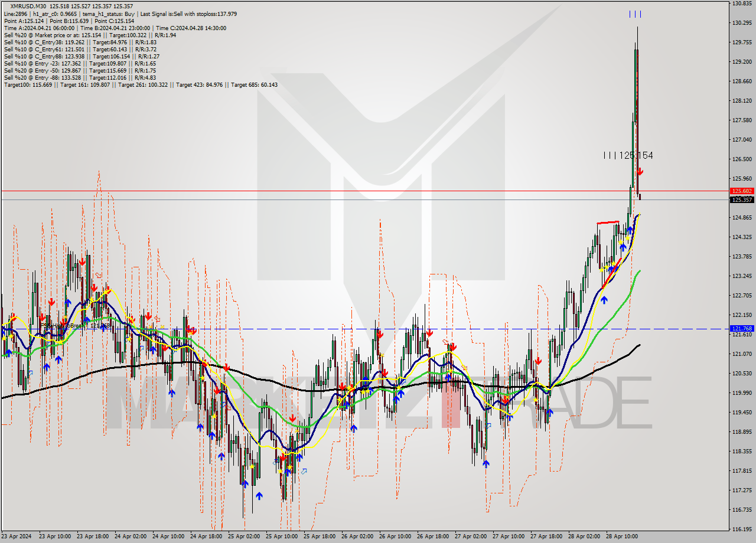Click the '28 Apr 10:00' time axis label

pos(622,537)
